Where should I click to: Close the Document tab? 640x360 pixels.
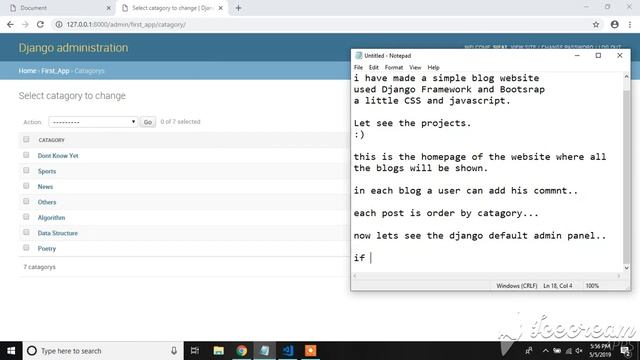[x=109, y=8]
